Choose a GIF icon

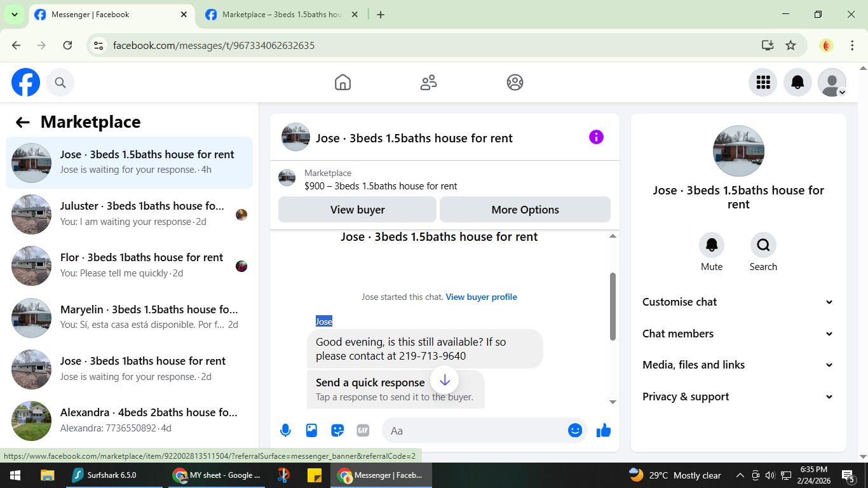[x=363, y=431]
